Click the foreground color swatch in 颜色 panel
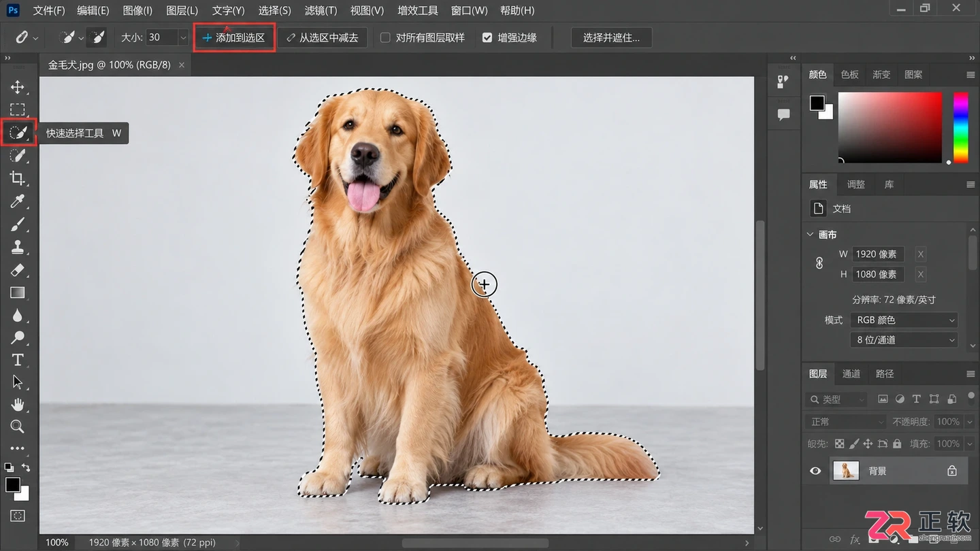980x551 pixels. pyautogui.click(x=817, y=103)
